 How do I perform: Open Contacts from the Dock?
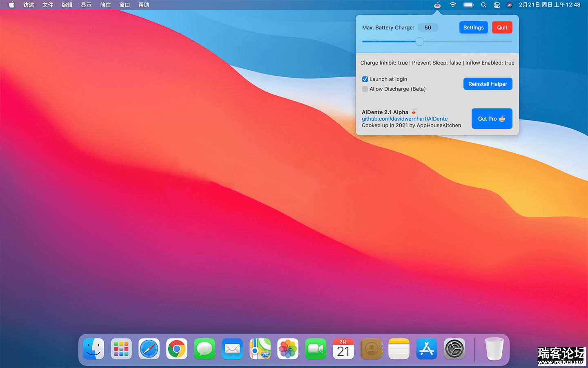pos(371,349)
